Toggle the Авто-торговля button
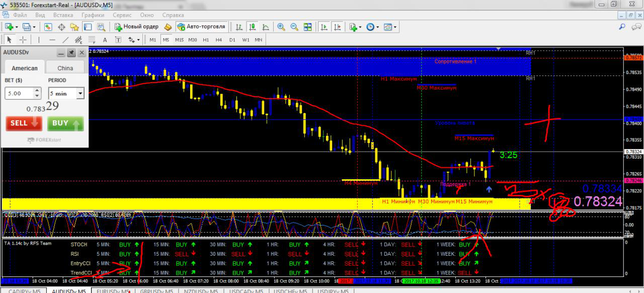Screen dimensions: 644x293 pyautogui.click(x=201, y=27)
